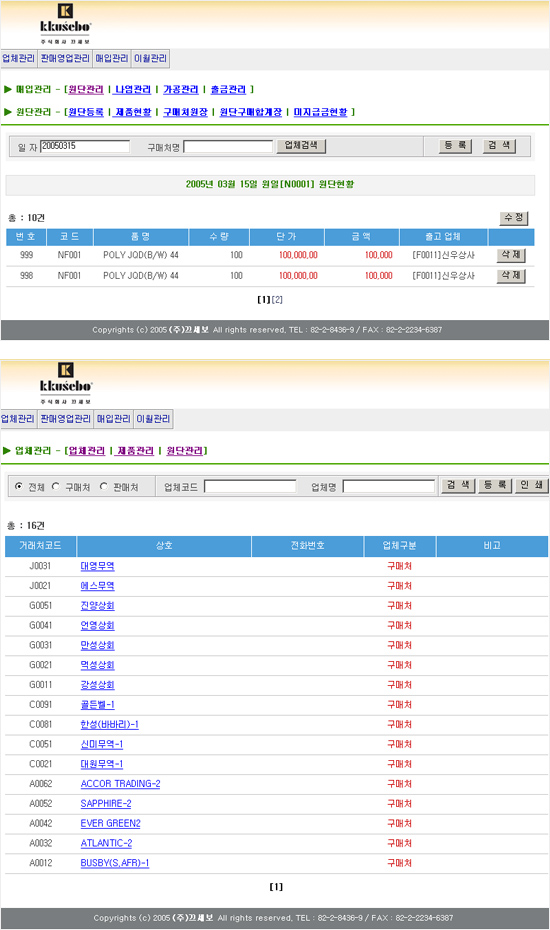Open the vendor link in row G0011
This screenshot has height=930, width=550.
97,685
